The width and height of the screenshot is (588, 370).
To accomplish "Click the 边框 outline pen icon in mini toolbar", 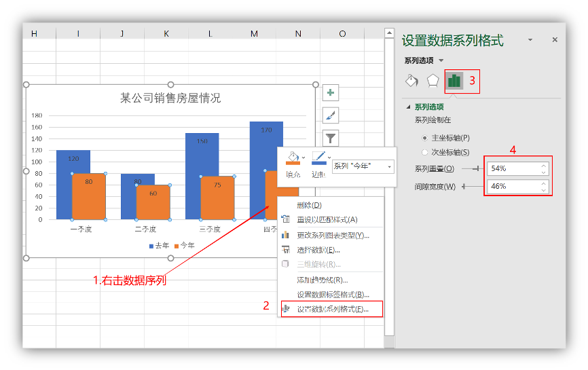I will 318,158.
